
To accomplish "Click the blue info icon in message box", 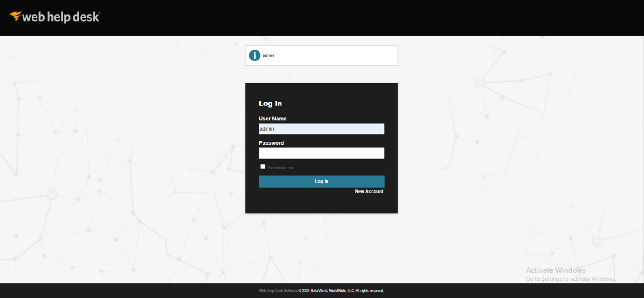I will click(254, 55).
